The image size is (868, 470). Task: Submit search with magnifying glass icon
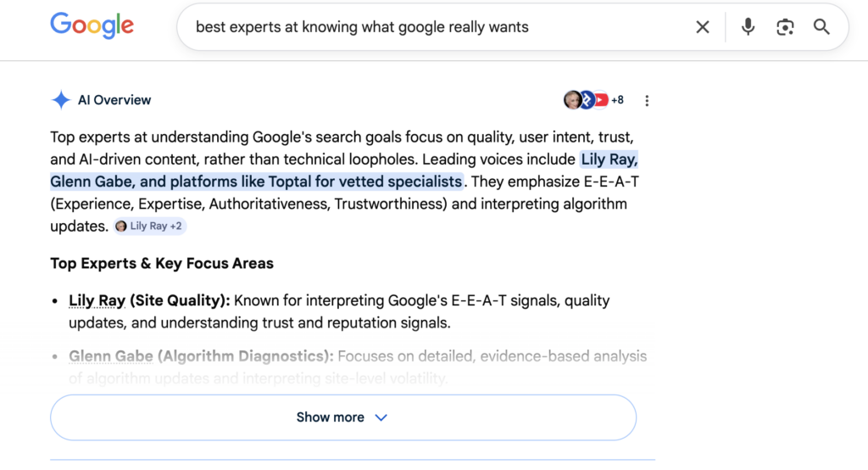[821, 27]
